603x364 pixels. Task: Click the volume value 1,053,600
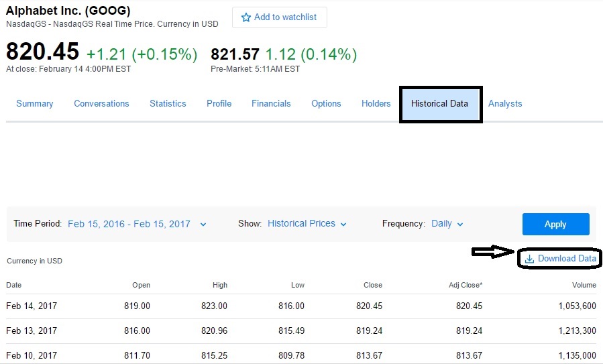coord(578,306)
